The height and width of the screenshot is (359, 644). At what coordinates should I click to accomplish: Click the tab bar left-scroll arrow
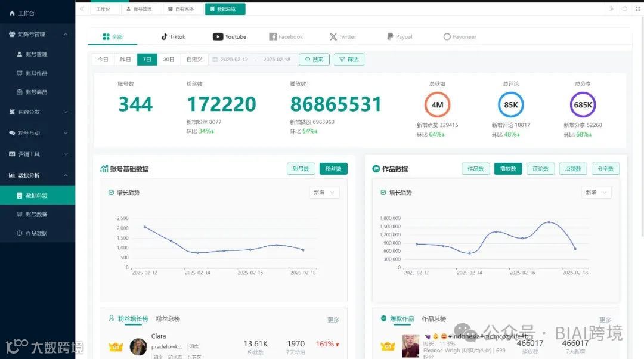click(x=82, y=8)
